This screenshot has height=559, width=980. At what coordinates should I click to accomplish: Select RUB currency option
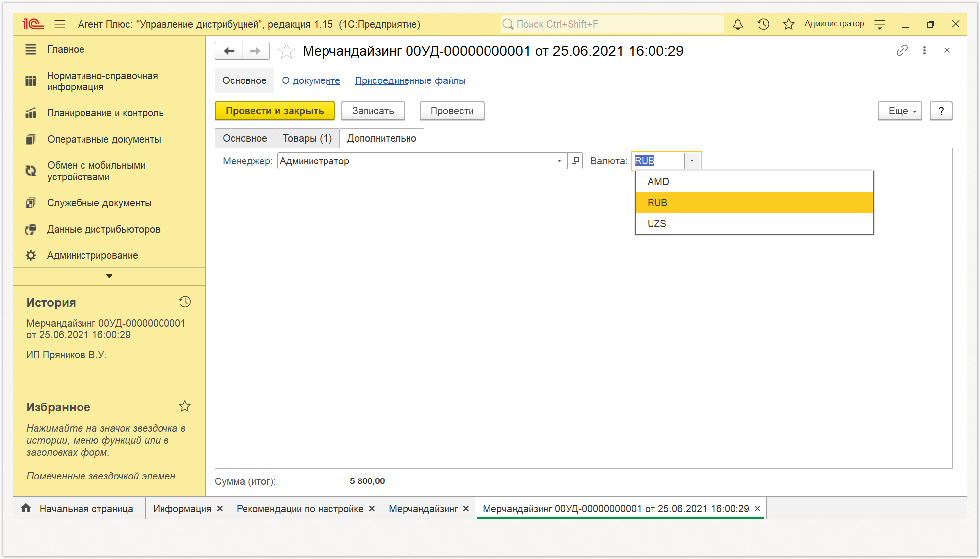pos(754,203)
